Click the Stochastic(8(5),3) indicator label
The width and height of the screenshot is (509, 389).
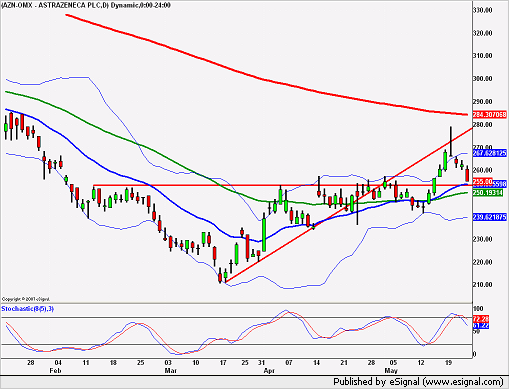click(x=27, y=309)
